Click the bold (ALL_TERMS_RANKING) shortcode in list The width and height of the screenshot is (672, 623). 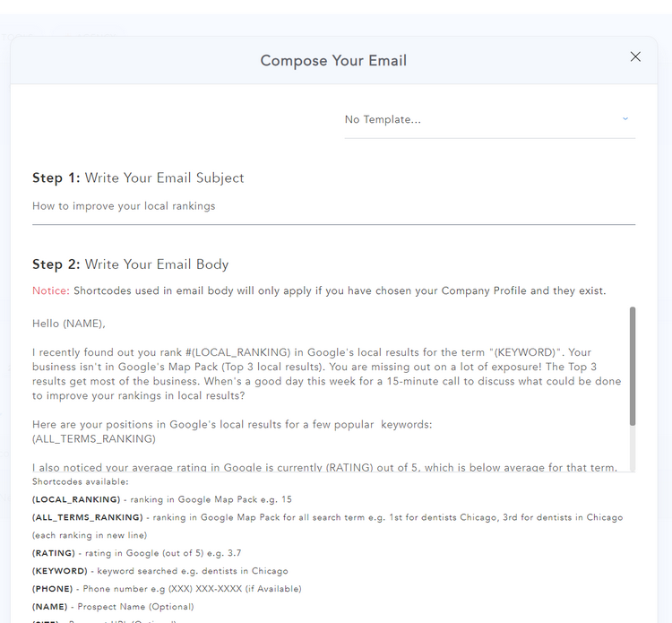tap(88, 517)
